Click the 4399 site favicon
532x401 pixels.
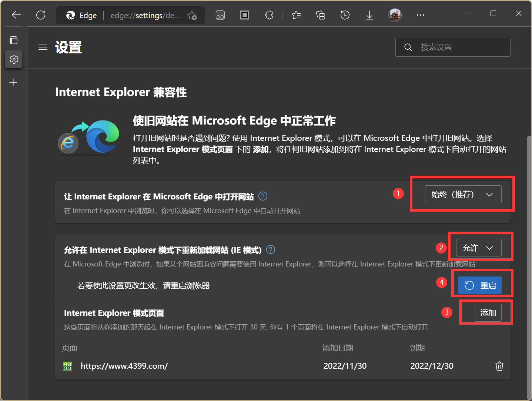tap(67, 366)
